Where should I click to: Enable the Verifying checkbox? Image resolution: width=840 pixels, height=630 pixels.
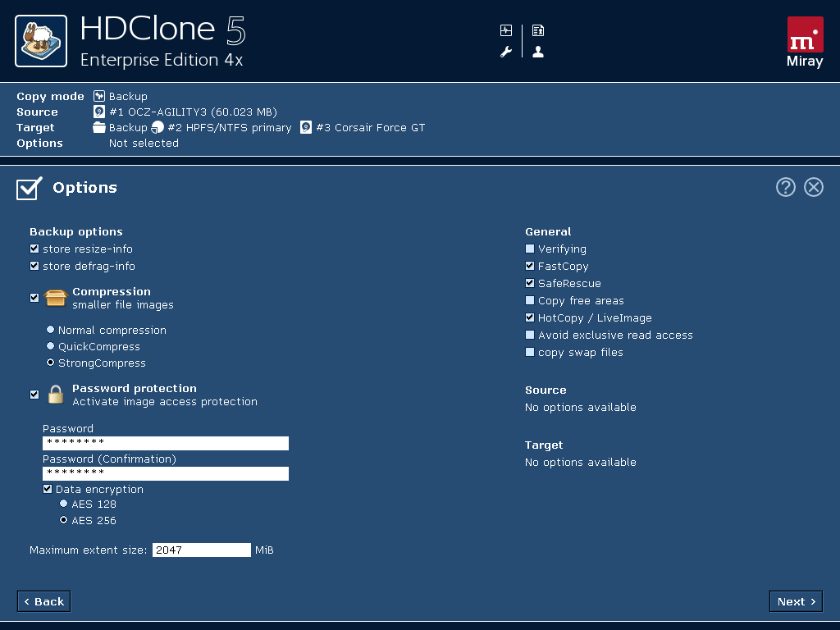click(x=530, y=249)
